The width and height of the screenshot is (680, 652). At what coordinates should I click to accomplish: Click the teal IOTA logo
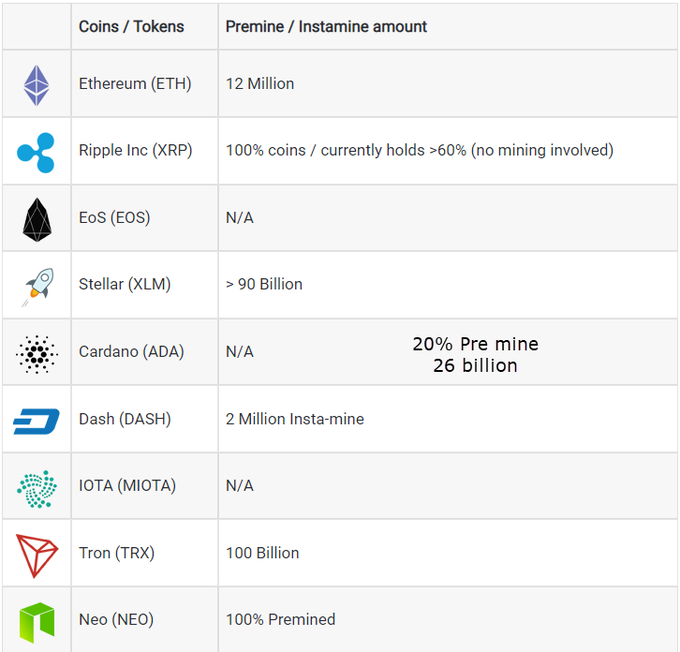pos(37,488)
